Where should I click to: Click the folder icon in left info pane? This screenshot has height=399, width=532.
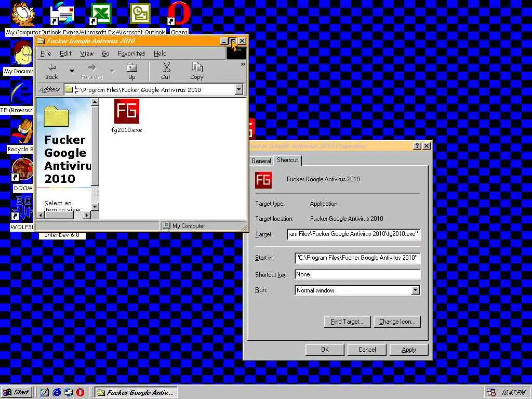pos(57,116)
